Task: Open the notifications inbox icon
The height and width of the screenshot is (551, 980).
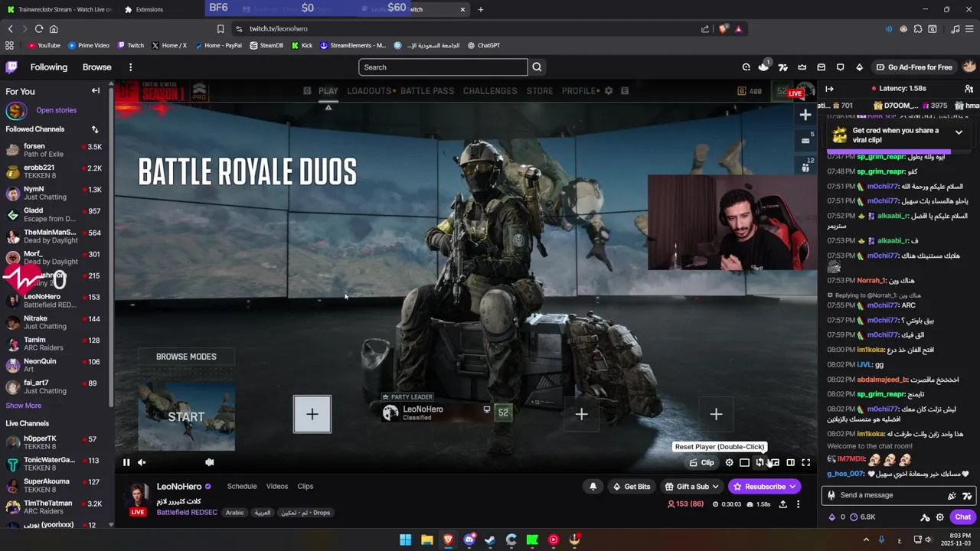Action: click(822, 67)
